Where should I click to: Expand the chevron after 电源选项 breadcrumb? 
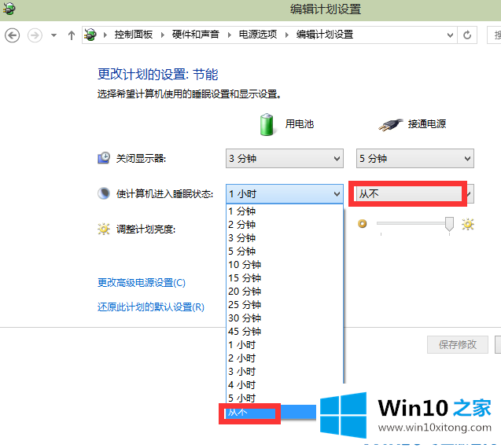click(x=286, y=35)
